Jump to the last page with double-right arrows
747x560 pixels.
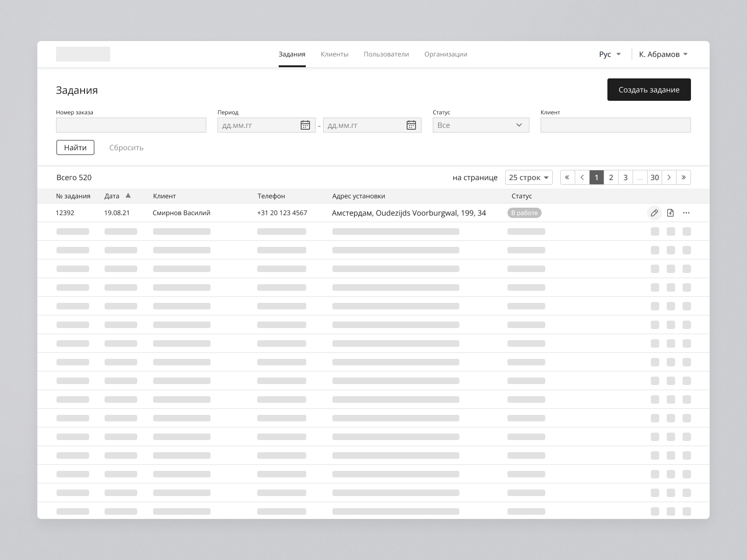pyautogui.click(x=684, y=177)
